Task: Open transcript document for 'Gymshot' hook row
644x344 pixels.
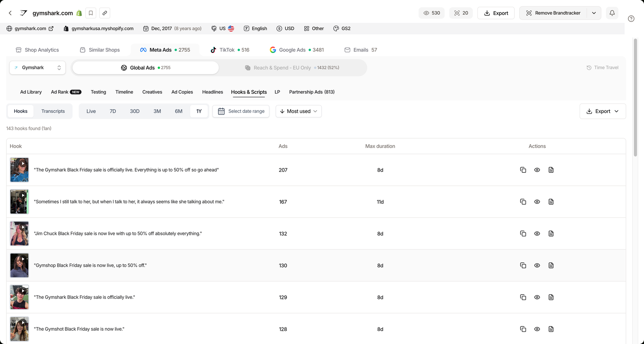Action: pos(551,329)
